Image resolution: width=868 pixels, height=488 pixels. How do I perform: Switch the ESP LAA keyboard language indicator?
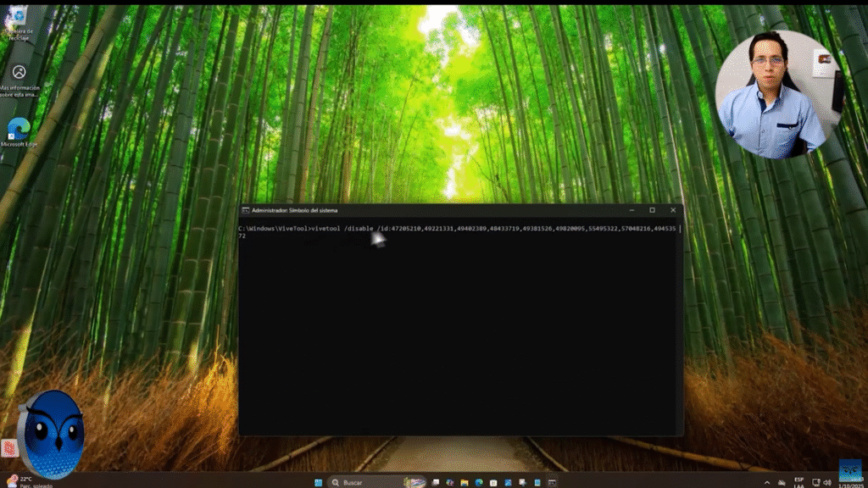pos(798,482)
